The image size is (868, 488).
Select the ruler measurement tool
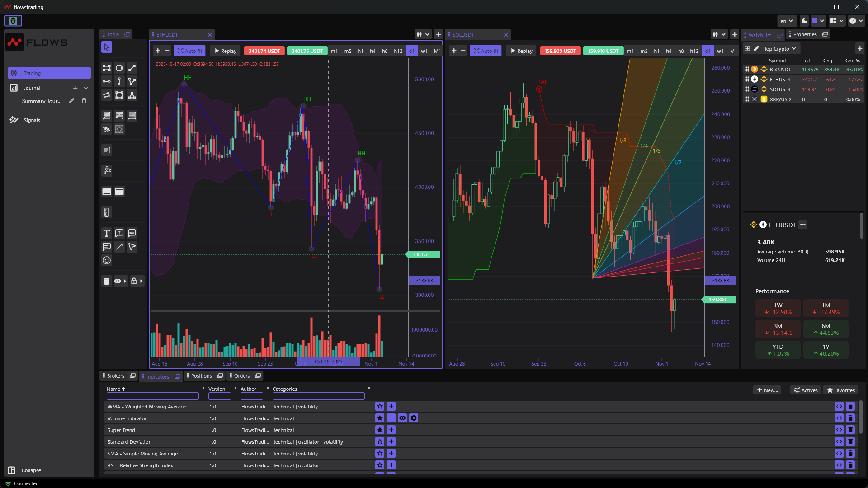coord(107,212)
